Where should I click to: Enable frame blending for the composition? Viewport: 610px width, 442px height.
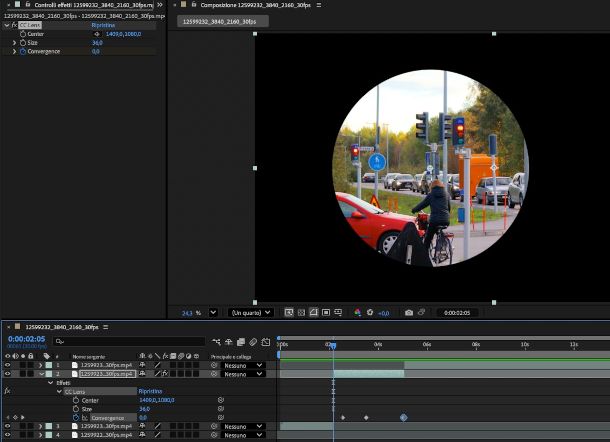click(241, 342)
